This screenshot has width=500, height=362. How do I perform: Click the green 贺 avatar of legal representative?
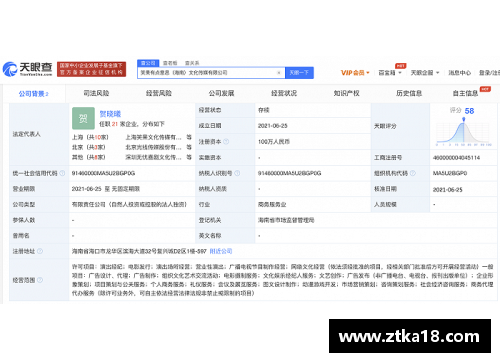coord(83,118)
